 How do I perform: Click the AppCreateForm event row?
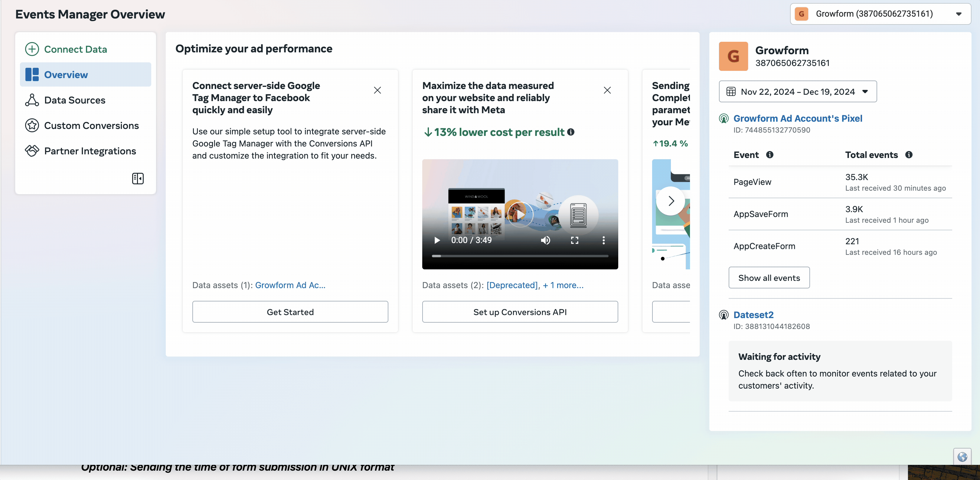[840, 246]
